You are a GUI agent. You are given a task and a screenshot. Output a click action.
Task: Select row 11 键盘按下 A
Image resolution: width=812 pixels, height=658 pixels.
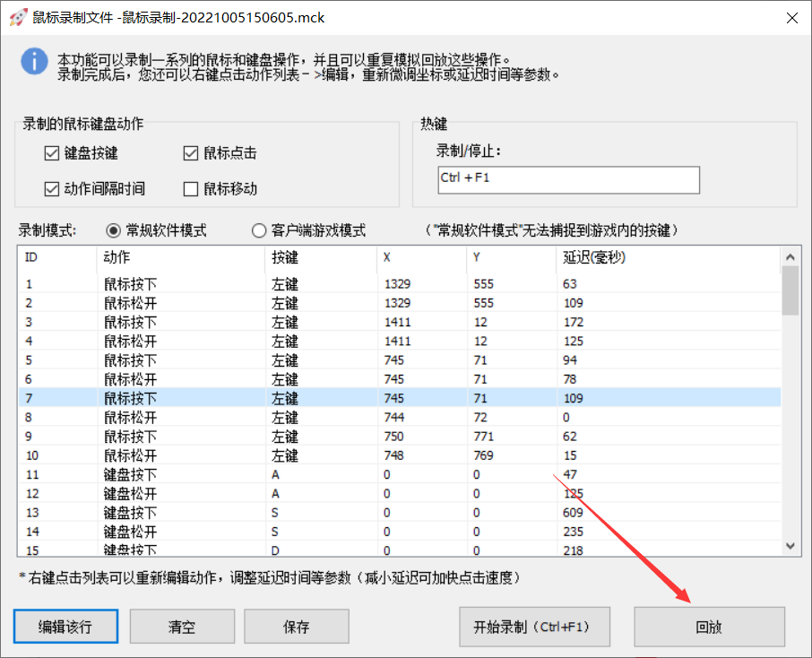pyautogui.click(x=400, y=474)
